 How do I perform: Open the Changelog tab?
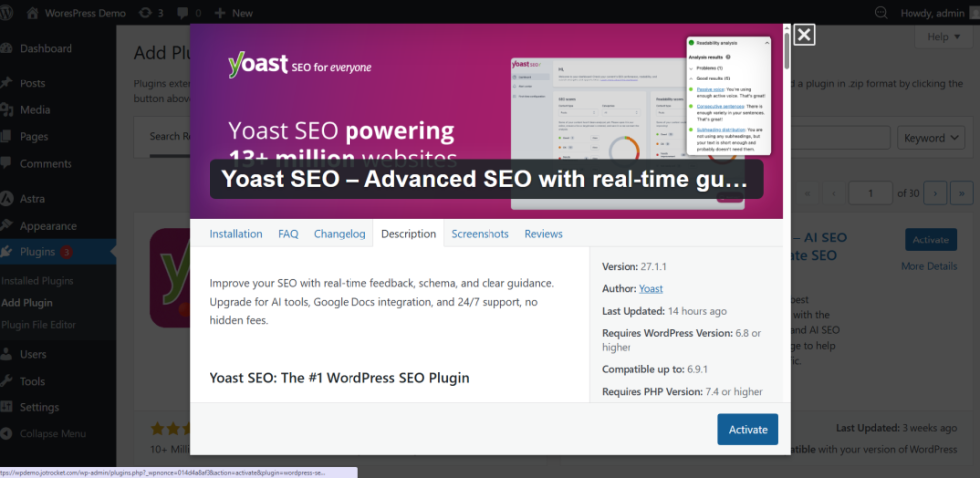pyautogui.click(x=340, y=234)
